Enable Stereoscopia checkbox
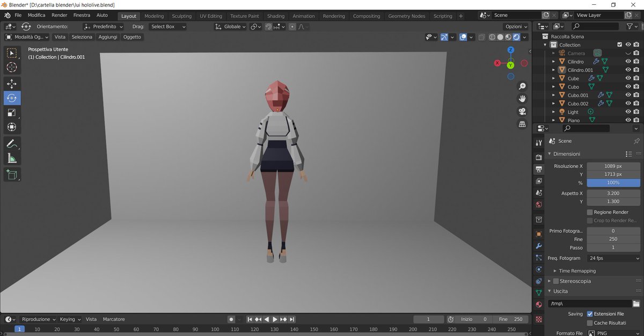The height and width of the screenshot is (336, 644). point(555,281)
